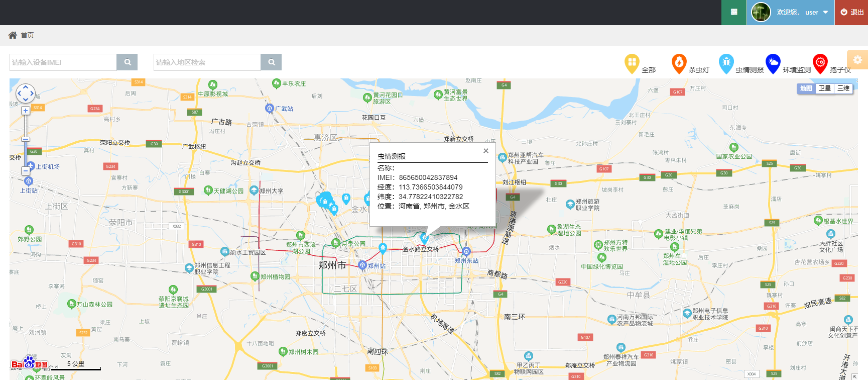Click search button beside IMEI field
The height and width of the screenshot is (382, 868).
(x=127, y=62)
